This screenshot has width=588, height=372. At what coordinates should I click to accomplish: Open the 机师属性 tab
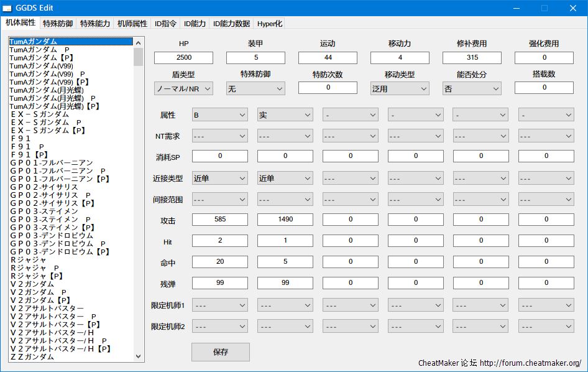click(x=131, y=24)
